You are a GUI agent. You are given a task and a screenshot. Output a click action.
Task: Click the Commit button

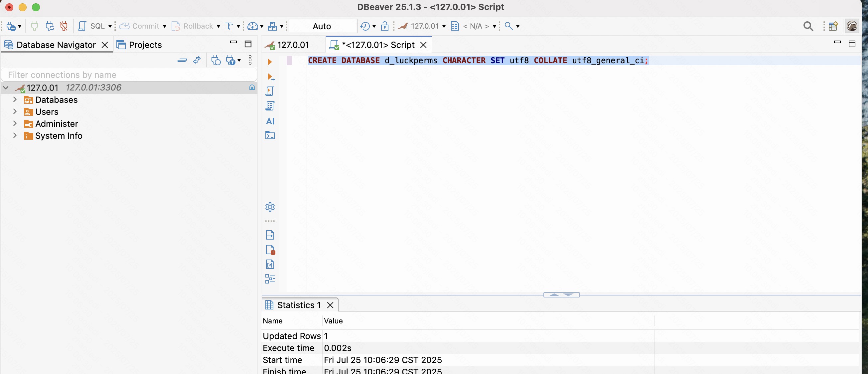pos(139,26)
